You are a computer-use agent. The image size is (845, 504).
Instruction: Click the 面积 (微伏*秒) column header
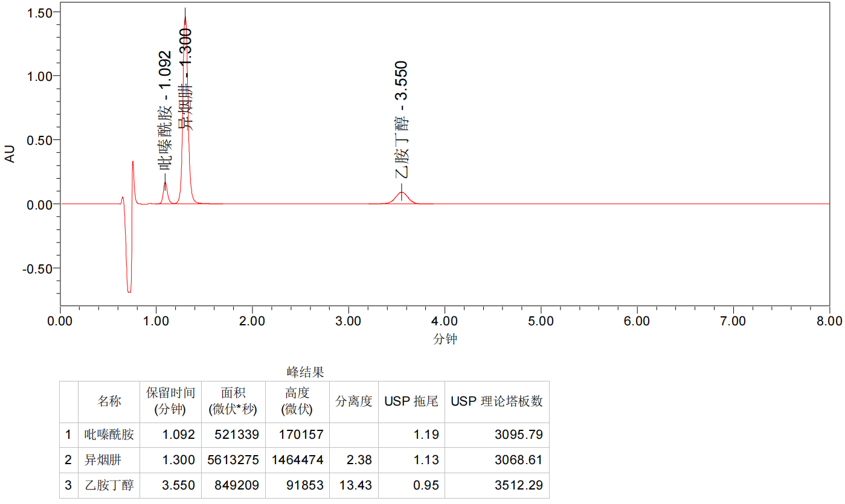(233, 401)
